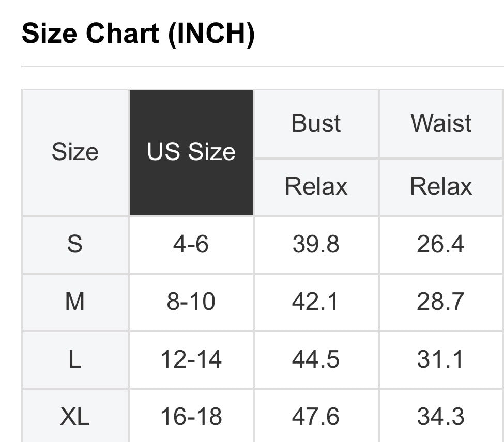
Task: Click the US size 4-6 cell
Action: coord(191,244)
